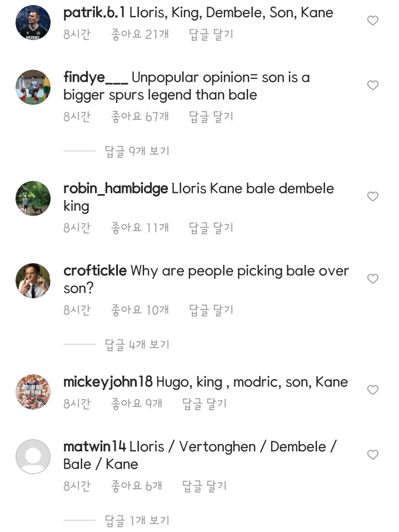
Task: Open croftickle username link
Action: pyautogui.click(x=96, y=271)
